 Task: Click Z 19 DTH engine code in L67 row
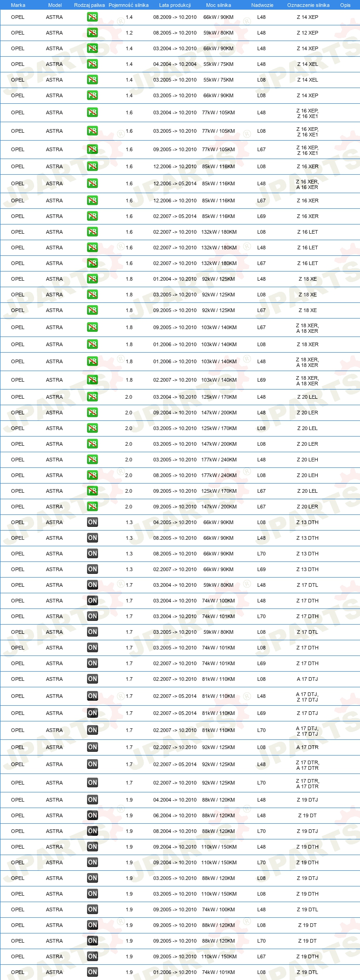pyautogui.click(x=308, y=956)
